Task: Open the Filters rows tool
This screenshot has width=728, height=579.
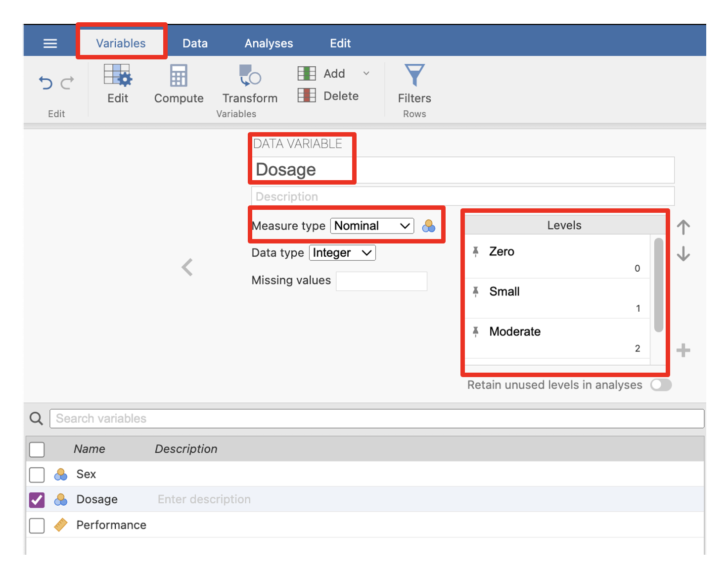Action: pyautogui.click(x=414, y=84)
